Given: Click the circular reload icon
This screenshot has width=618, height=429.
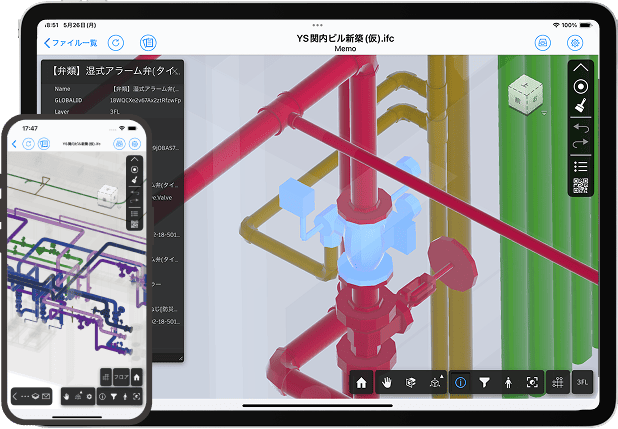Looking at the screenshot, I should (x=116, y=43).
